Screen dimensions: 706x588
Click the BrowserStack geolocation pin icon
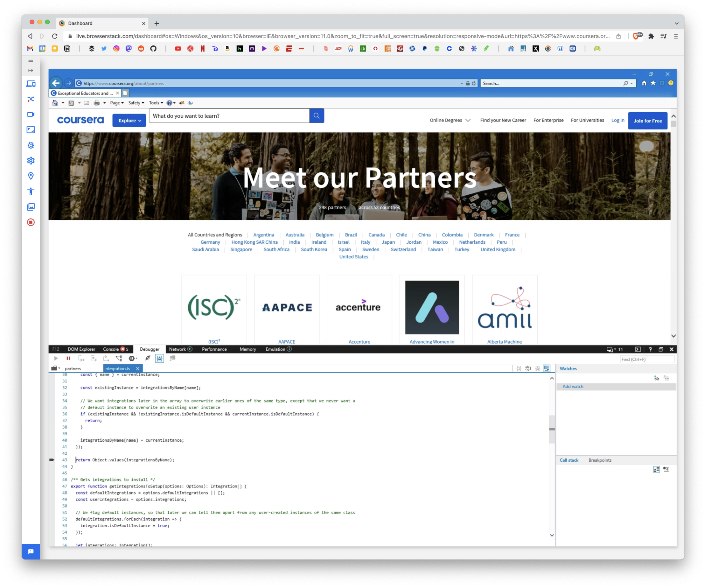coord(31,176)
